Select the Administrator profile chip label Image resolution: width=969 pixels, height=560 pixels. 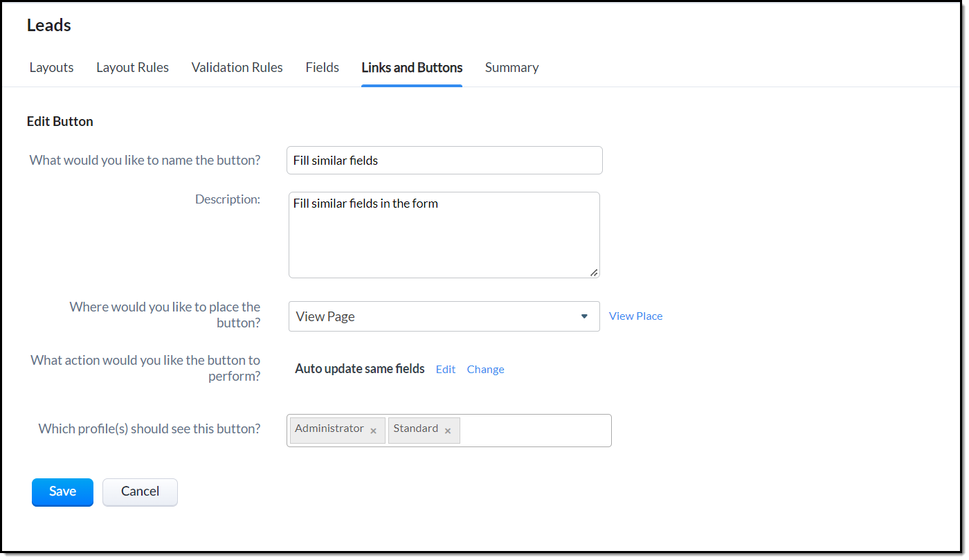329,428
